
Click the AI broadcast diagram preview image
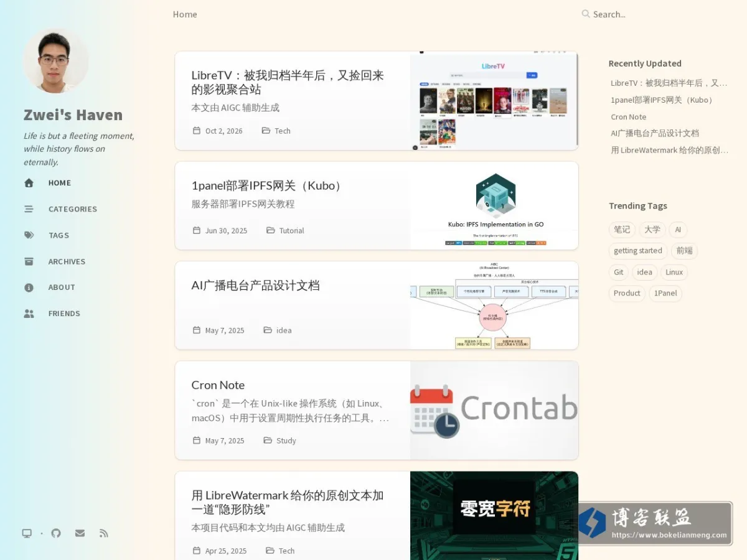click(x=494, y=306)
